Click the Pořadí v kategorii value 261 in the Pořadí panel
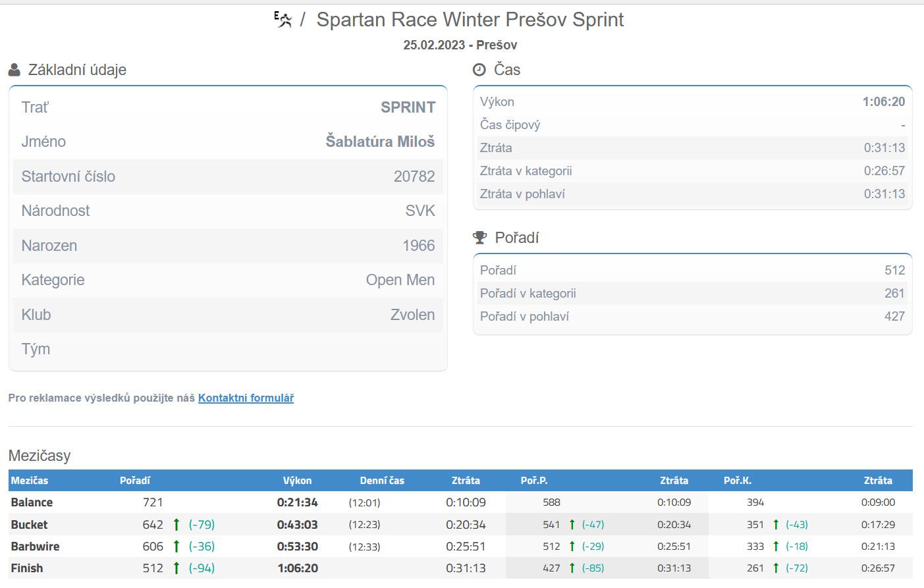 coord(895,294)
